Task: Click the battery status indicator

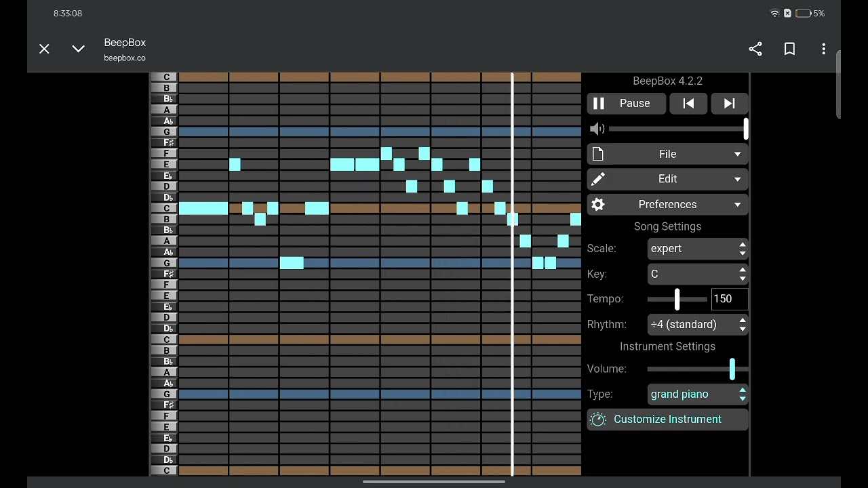Action: [x=810, y=14]
